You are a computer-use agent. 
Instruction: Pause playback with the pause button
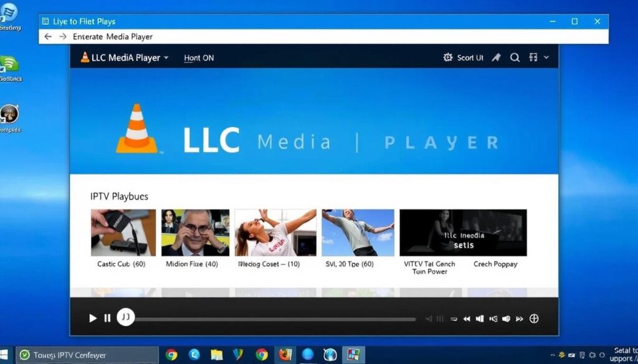pyautogui.click(x=107, y=317)
